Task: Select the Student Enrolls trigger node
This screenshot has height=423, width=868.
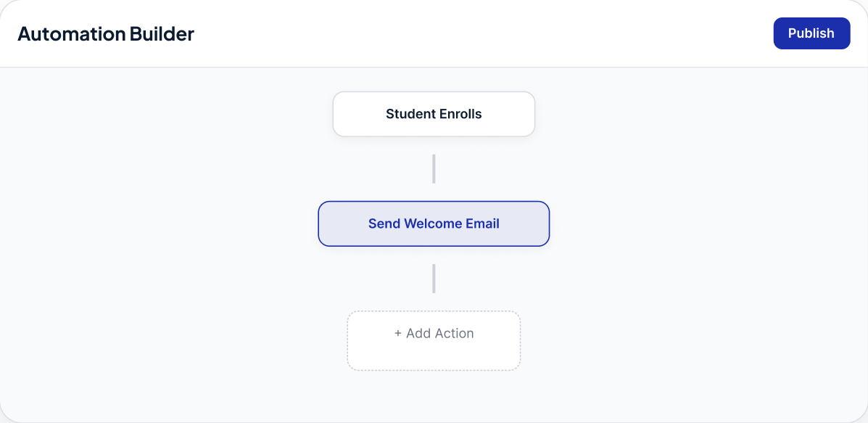Action: (434, 114)
